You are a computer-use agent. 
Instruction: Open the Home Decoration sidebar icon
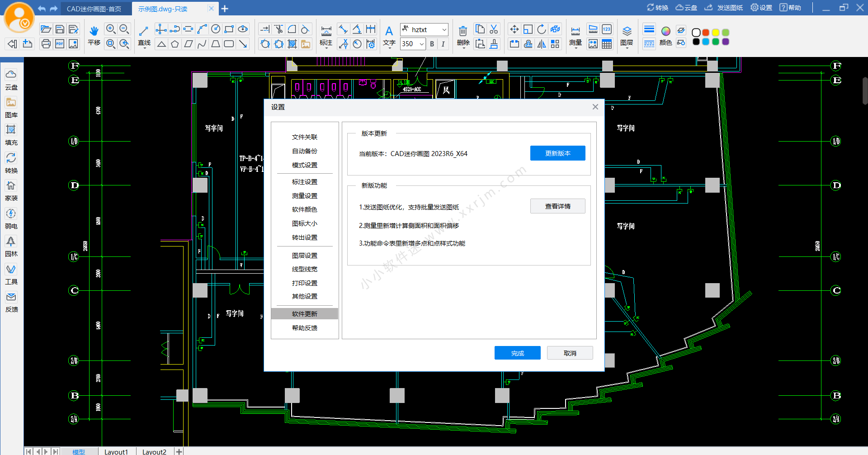[x=11, y=186]
